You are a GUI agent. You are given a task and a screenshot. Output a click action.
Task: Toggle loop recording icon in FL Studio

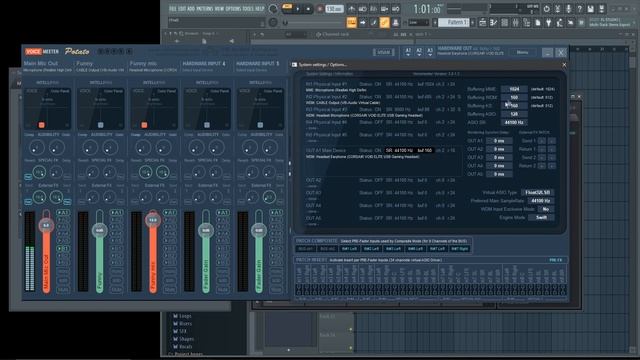coord(396,9)
